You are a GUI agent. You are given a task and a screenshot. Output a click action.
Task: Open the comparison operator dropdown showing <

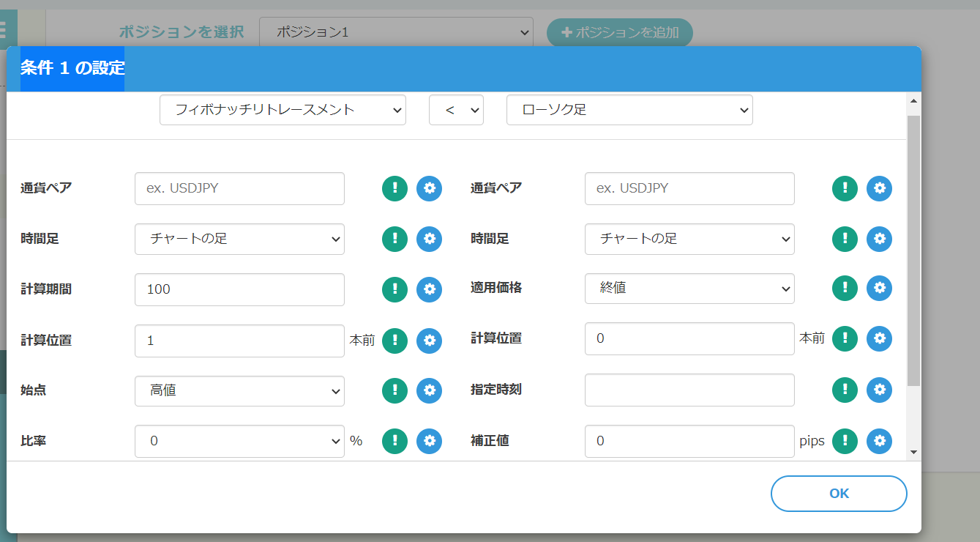pyautogui.click(x=456, y=110)
